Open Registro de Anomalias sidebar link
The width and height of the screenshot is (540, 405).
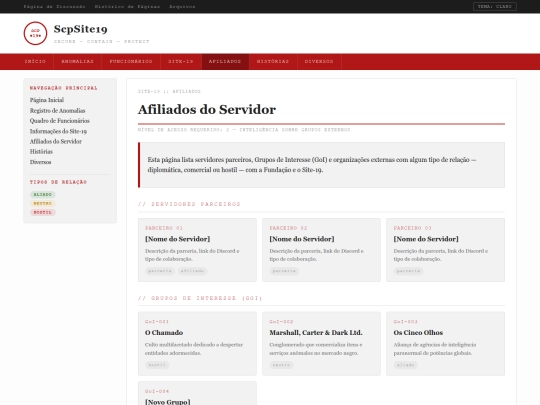point(58,111)
